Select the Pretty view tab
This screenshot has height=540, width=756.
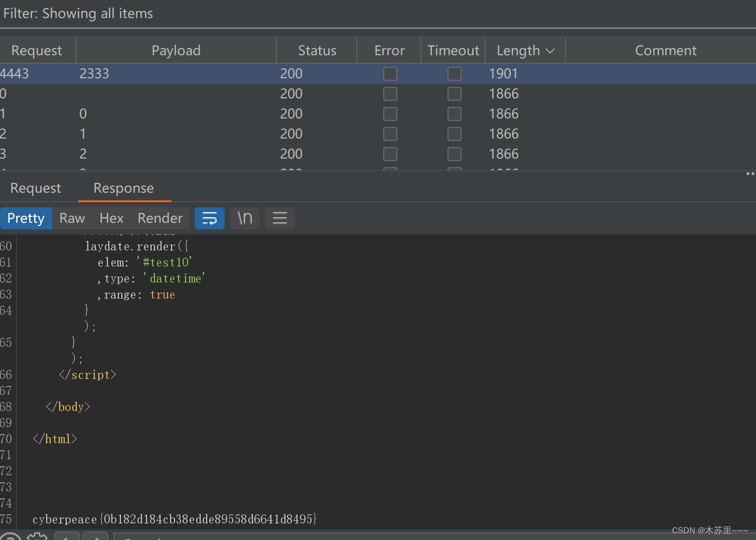click(26, 218)
